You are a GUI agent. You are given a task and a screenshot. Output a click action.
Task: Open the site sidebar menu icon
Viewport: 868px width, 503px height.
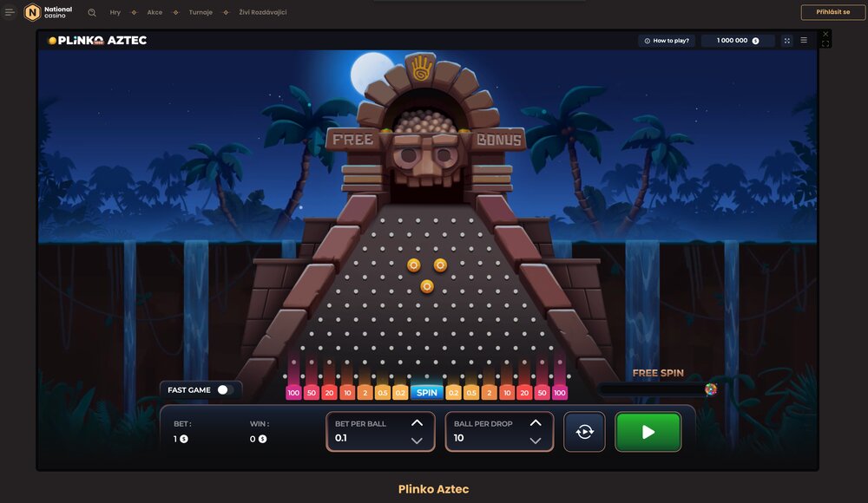point(10,13)
